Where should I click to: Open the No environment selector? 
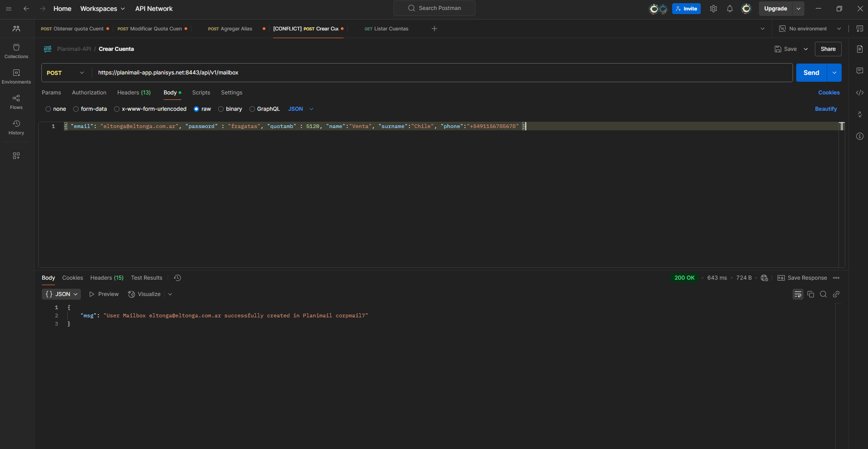click(810, 29)
